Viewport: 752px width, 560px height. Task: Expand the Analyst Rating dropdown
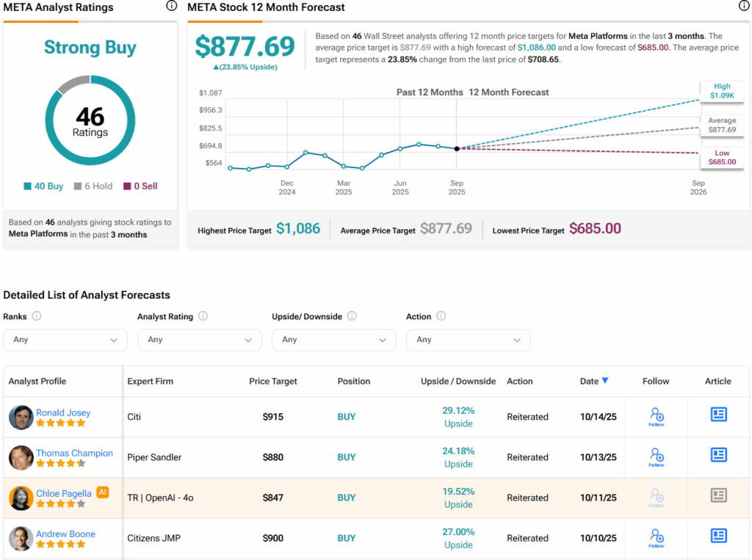199,340
